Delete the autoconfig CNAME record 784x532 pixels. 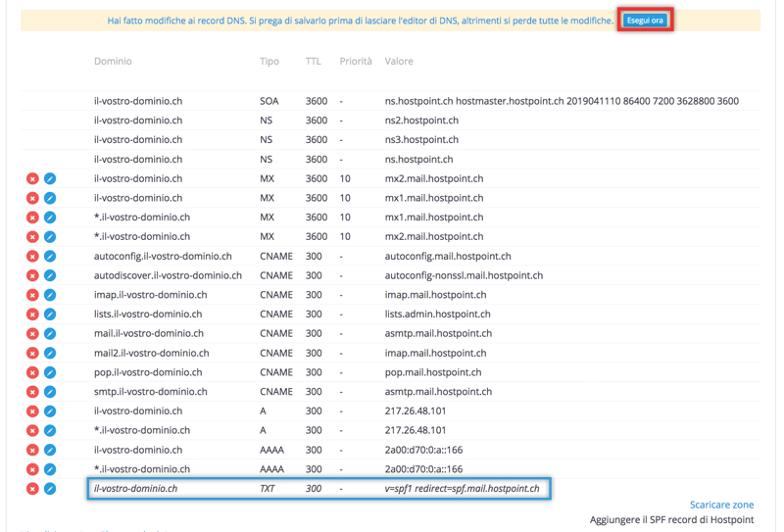point(32,256)
